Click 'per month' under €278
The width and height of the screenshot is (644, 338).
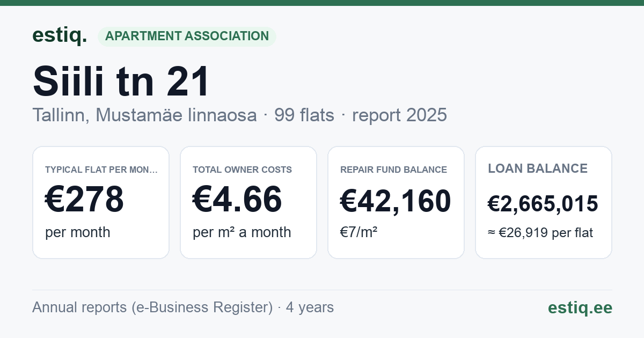pyautogui.click(x=78, y=232)
